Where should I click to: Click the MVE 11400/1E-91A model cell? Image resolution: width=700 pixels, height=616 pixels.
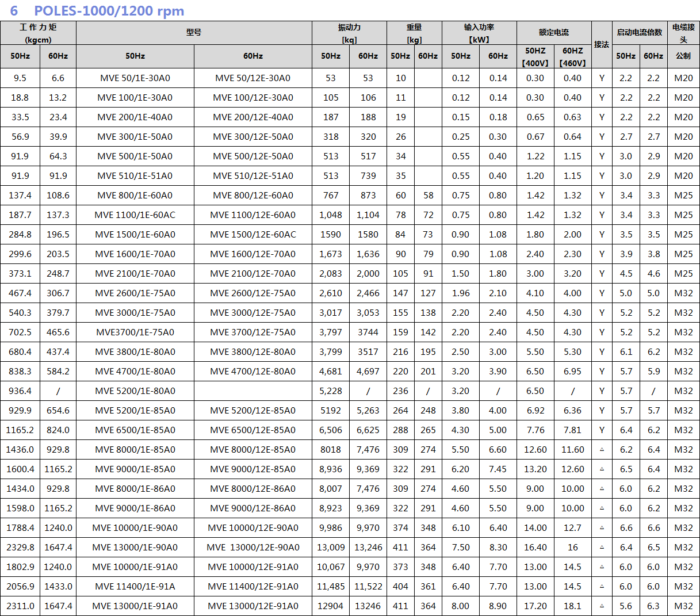135,587
